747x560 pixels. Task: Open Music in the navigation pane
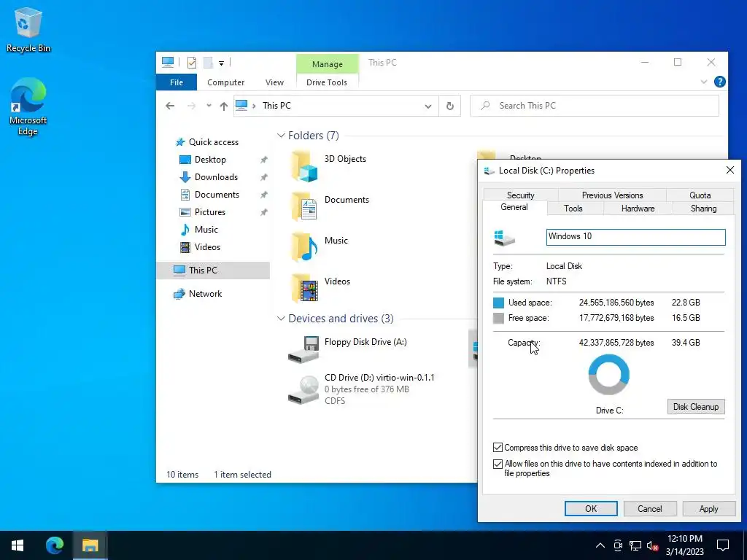click(x=206, y=230)
